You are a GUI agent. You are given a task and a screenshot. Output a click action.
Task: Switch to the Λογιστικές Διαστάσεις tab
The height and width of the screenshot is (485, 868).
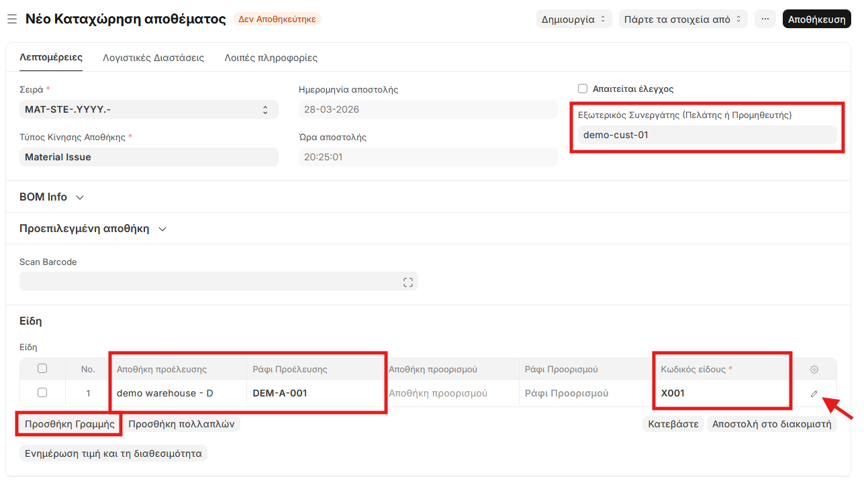click(x=153, y=58)
